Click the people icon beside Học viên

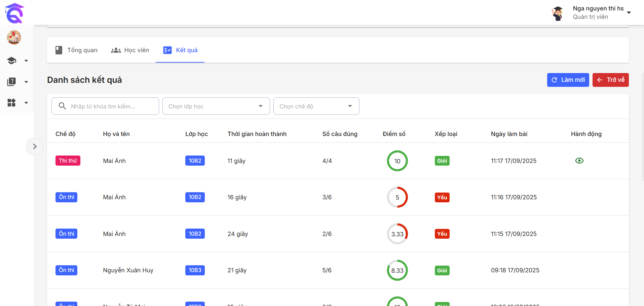[x=116, y=50]
